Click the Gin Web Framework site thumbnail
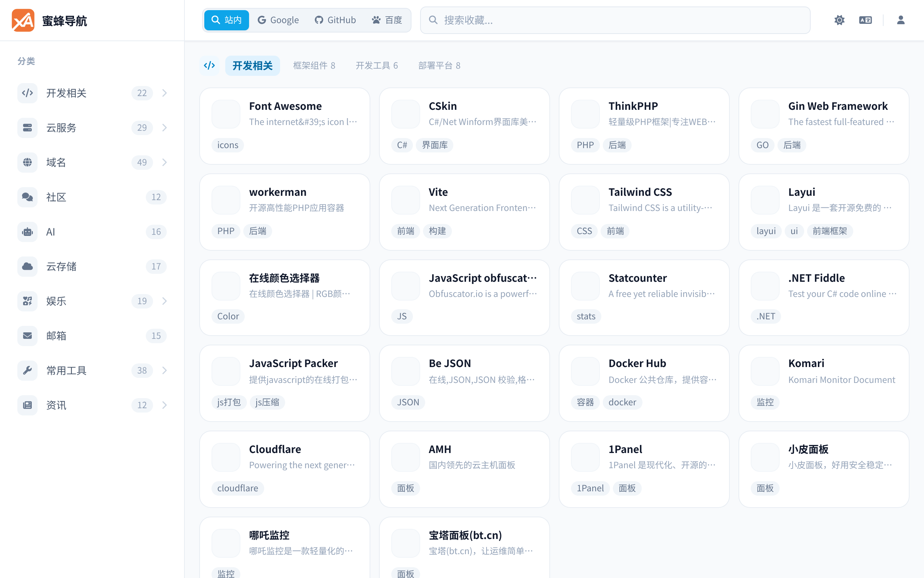Screen dimensions: 924x578 [765, 114]
